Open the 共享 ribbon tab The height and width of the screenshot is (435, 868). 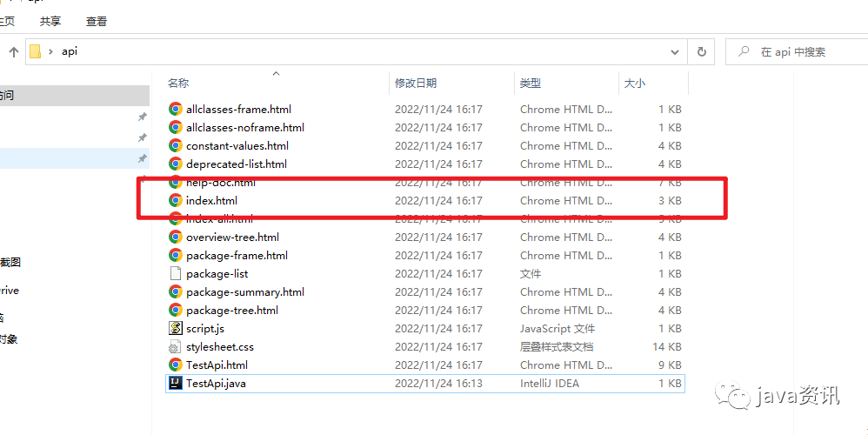point(50,22)
